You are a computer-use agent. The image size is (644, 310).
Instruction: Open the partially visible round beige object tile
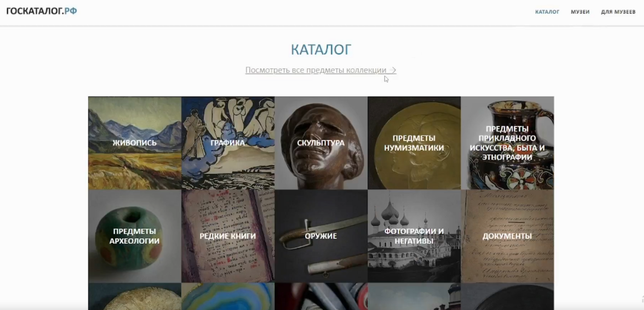[x=135, y=296]
